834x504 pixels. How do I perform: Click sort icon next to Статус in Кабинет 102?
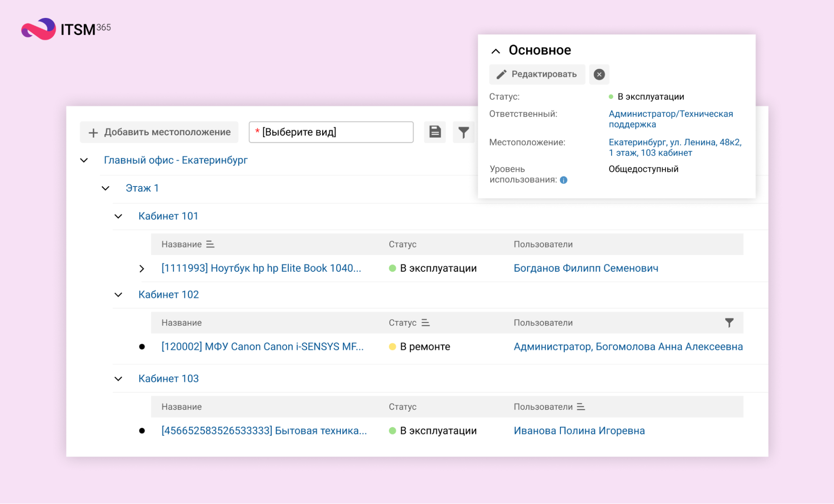[425, 323]
